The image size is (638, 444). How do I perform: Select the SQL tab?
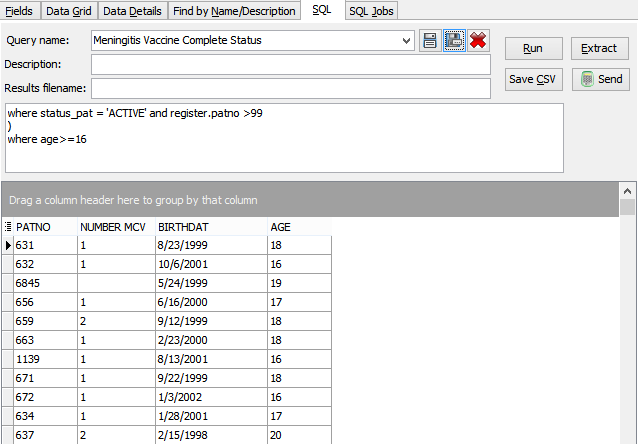pos(321,10)
